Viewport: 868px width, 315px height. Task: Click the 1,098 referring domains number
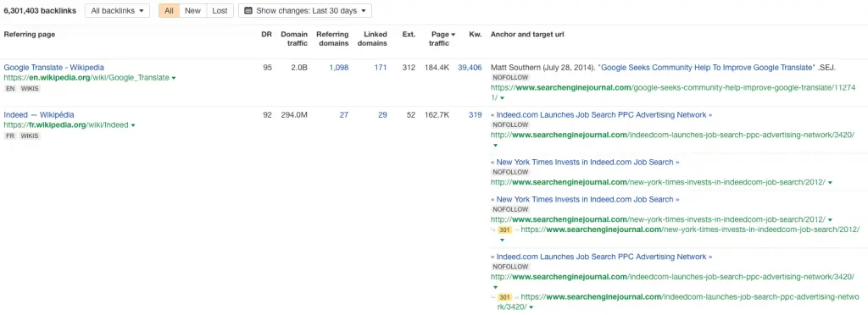339,68
